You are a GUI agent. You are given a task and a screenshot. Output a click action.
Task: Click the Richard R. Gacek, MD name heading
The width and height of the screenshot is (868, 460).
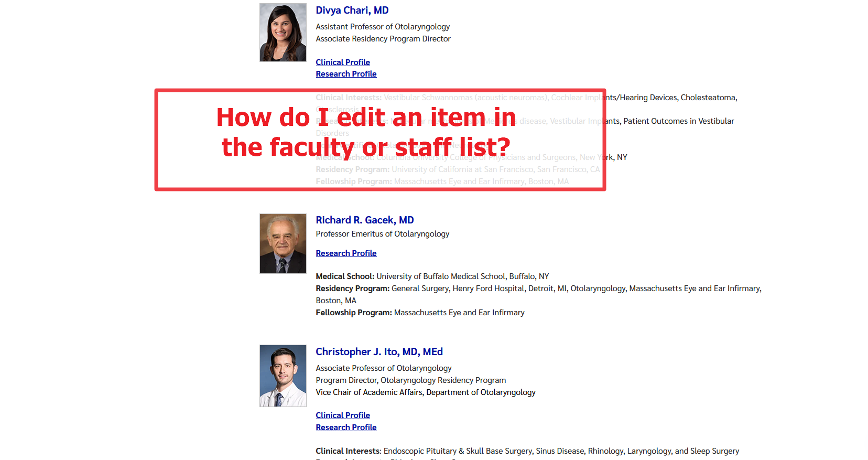364,220
